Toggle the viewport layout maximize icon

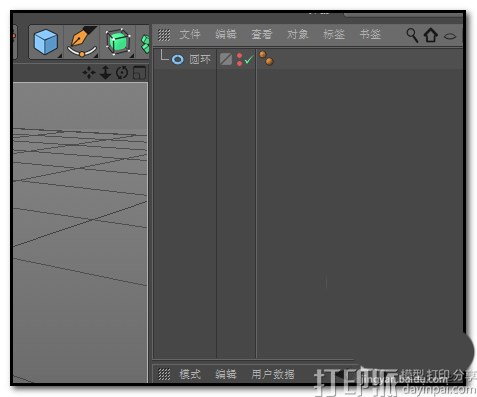pyautogui.click(x=139, y=73)
